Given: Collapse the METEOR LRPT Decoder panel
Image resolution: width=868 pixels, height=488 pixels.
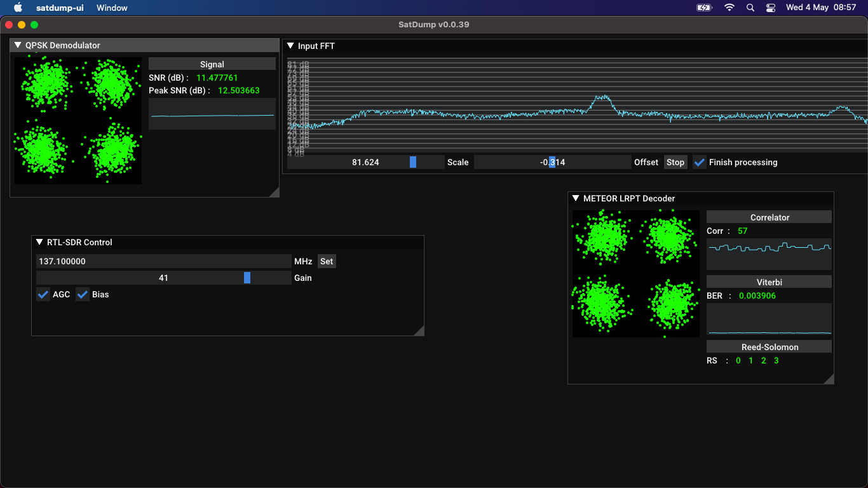Looking at the screenshot, I should click(x=576, y=198).
